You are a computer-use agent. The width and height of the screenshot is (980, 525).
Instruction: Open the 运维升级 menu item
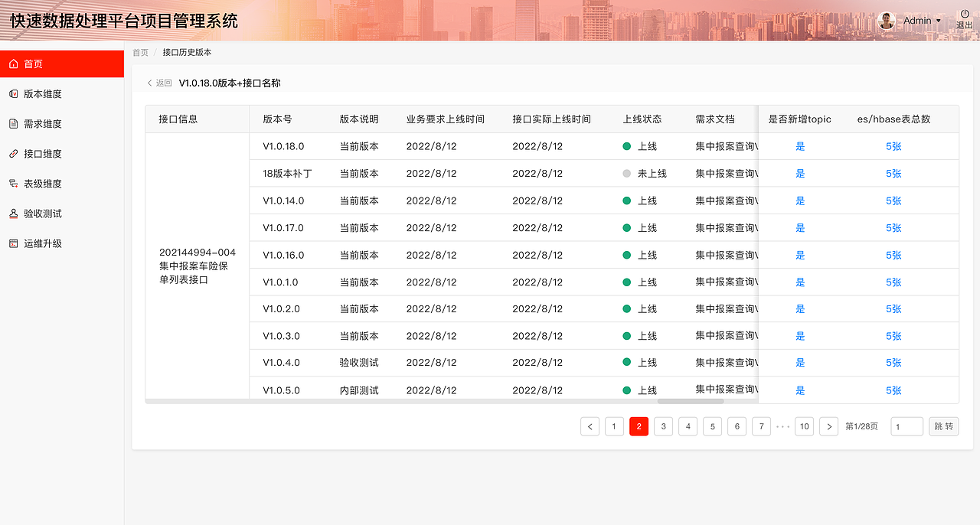pyautogui.click(x=62, y=243)
